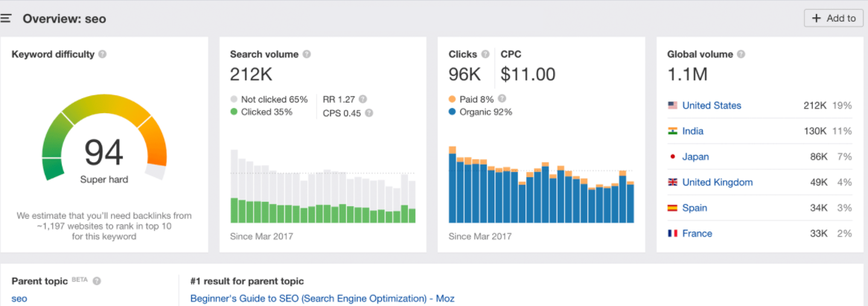Click the 34K volume for Spain

click(x=818, y=208)
